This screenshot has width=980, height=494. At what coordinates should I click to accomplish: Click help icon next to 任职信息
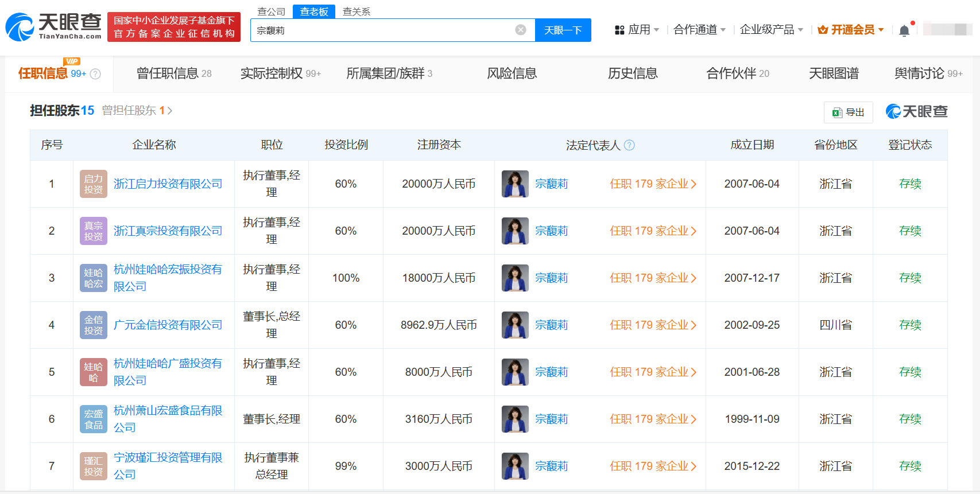96,74
